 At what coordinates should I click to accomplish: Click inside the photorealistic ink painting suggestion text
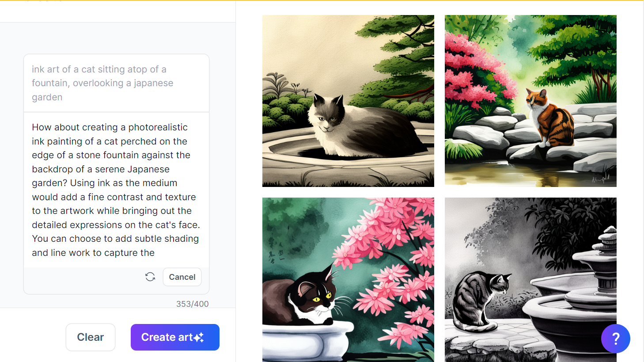pos(116,190)
